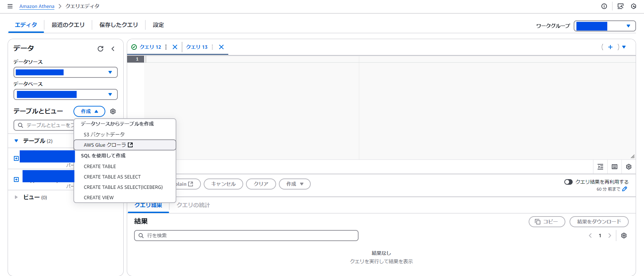Image resolution: width=644 pixels, height=276 pixels.
Task: Toggle reuse query results switch
Action: pyautogui.click(x=568, y=182)
